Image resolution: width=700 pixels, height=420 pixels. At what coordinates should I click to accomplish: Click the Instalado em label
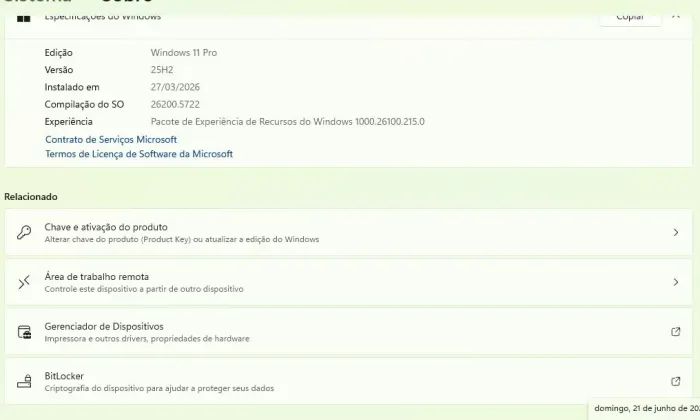(x=72, y=87)
